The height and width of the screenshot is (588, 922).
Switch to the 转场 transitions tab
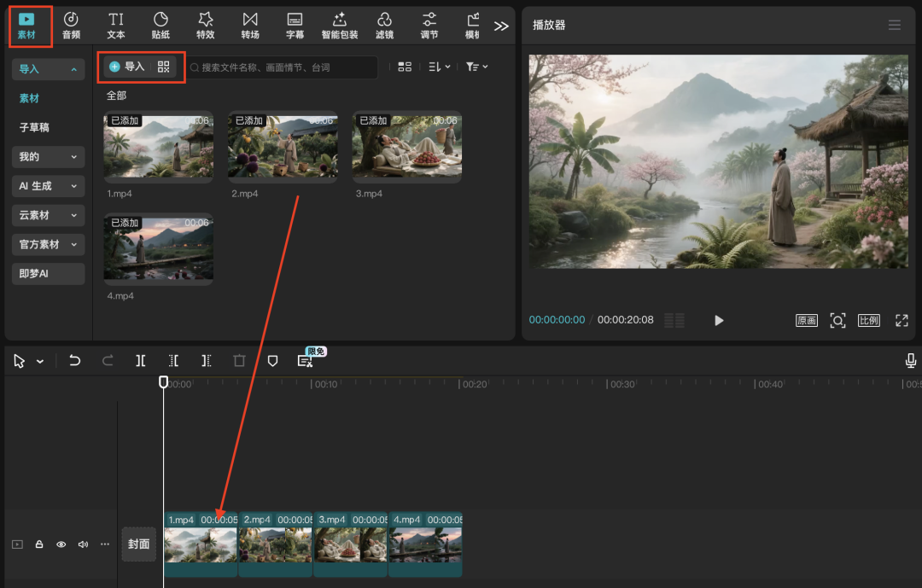pos(249,25)
